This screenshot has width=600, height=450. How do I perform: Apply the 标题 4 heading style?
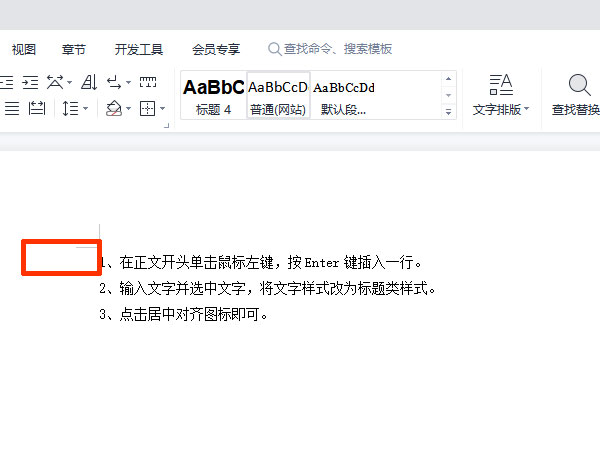(x=213, y=96)
